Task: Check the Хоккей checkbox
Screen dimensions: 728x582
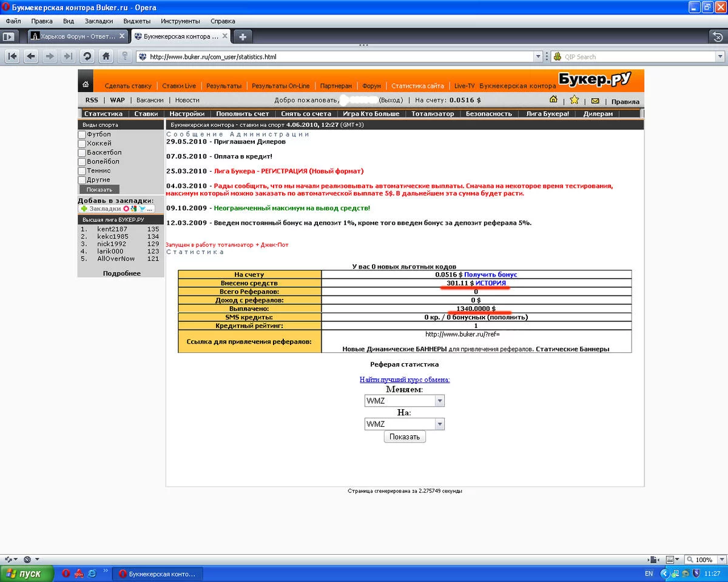Action: [82, 144]
